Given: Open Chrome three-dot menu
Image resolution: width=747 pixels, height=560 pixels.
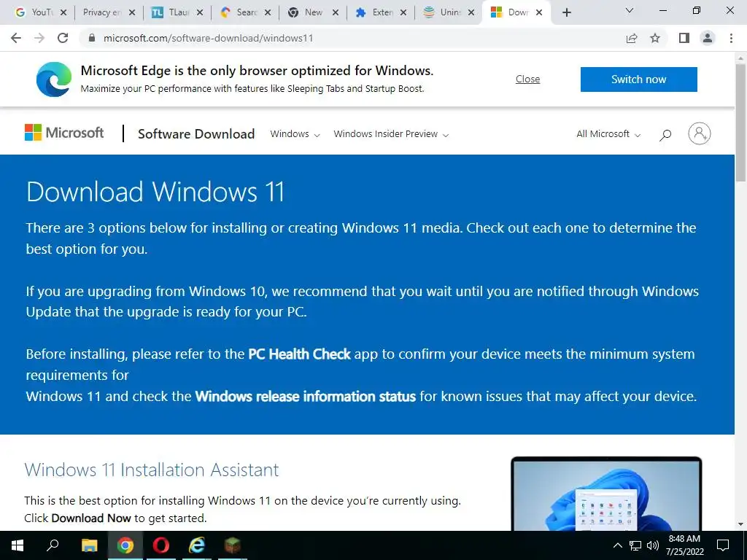Looking at the screenshot, I should 731,38.
